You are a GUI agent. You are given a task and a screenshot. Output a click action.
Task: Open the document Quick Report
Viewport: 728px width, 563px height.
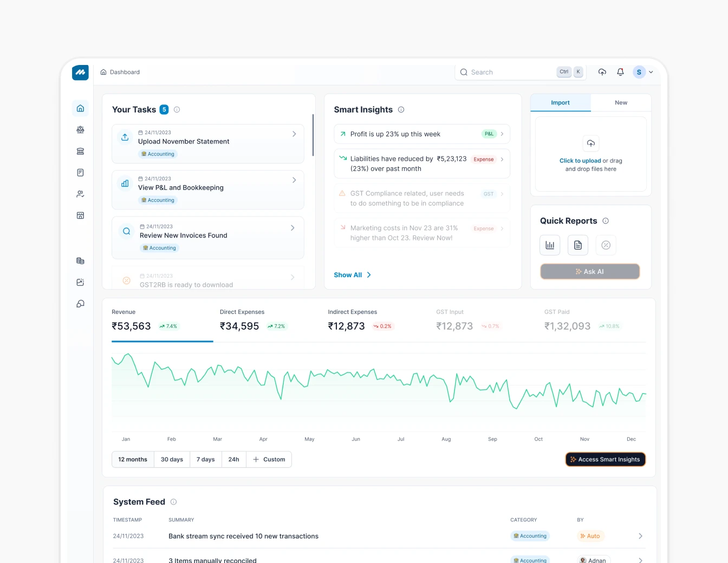coord(578,245)
